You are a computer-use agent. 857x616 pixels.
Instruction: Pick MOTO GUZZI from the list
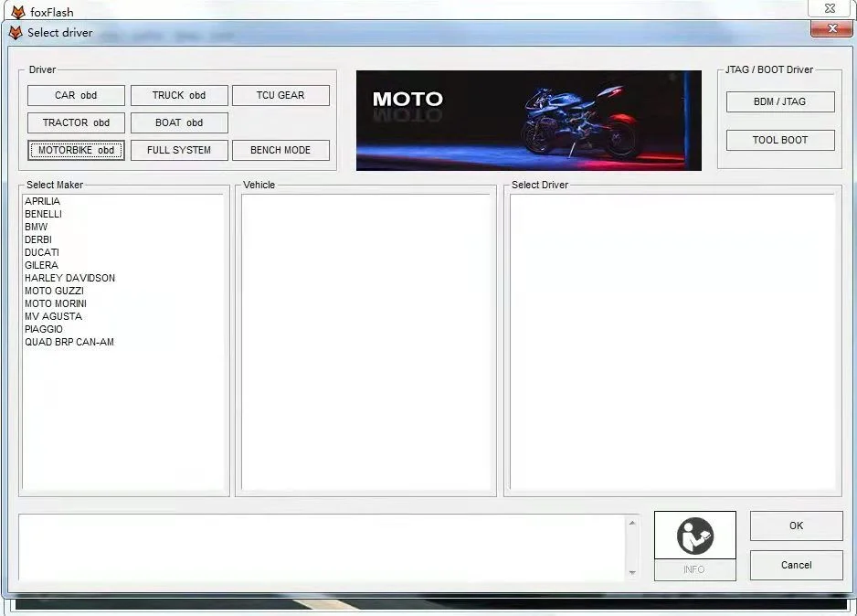click(x=54, y=291)
